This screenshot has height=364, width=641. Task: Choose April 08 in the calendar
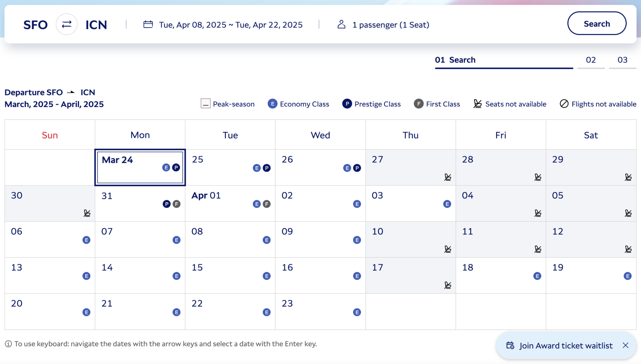(230, 240)
